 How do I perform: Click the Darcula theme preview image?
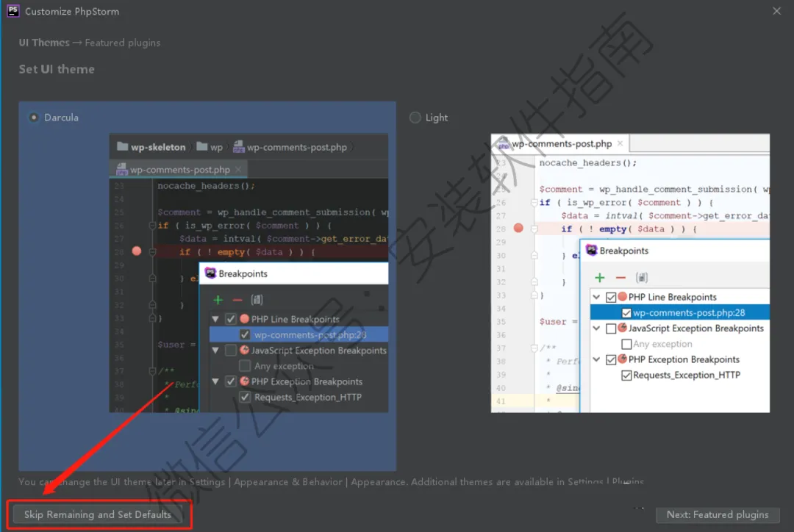(x=248, y=273)
